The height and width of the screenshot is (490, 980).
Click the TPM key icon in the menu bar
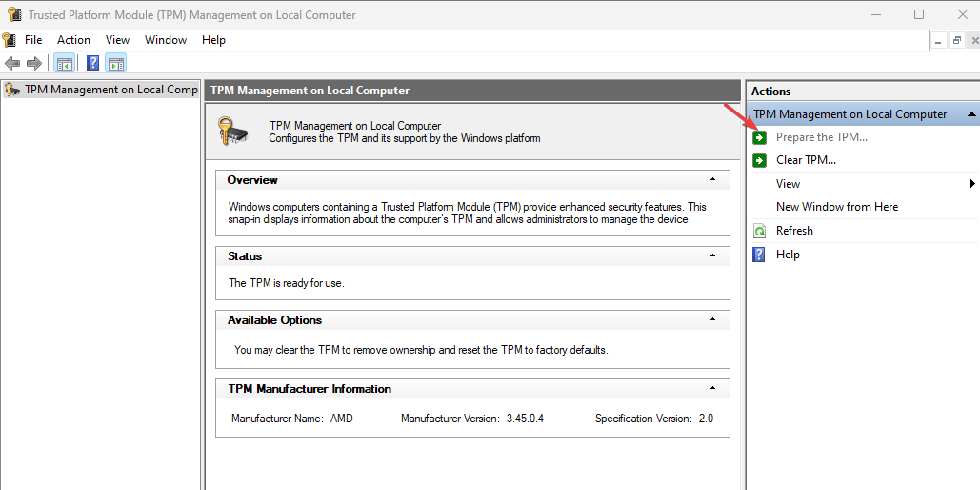pyautogui.click(x=9, y=39)
